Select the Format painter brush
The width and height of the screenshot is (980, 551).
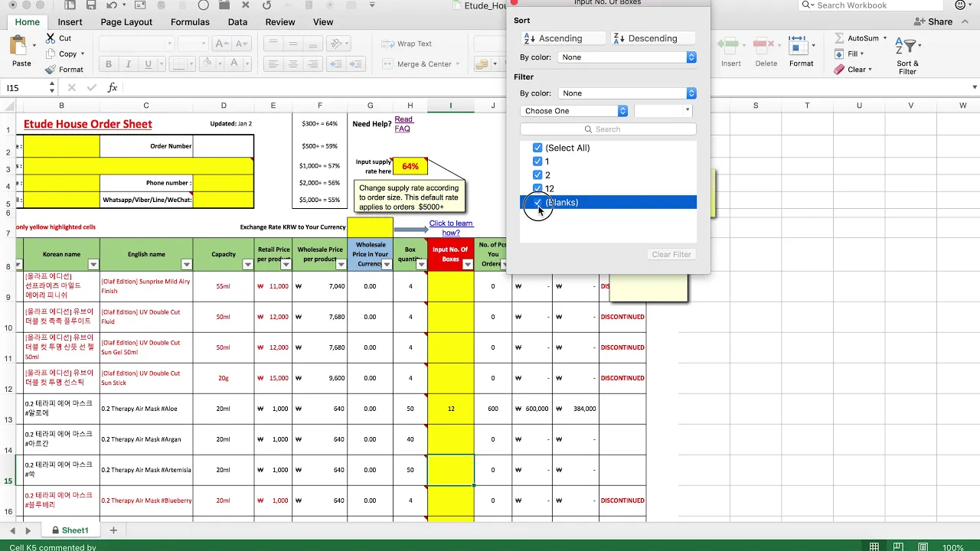tap(51, 70)
